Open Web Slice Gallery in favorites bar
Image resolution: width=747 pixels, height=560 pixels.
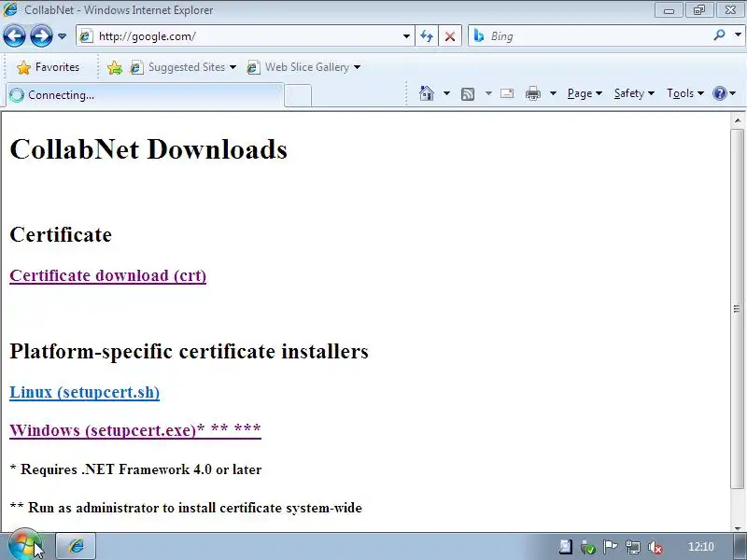[x=303, y=67]
